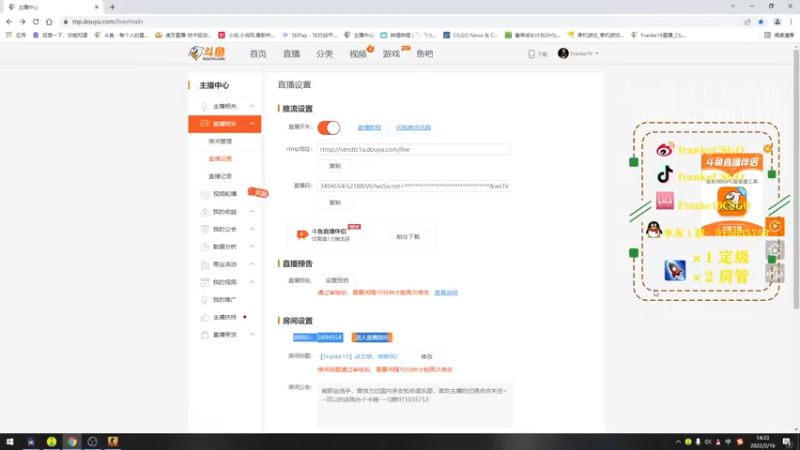Open the 直播 nav item
The height and width of the screenshot is (450, 800).
(291, 54)
